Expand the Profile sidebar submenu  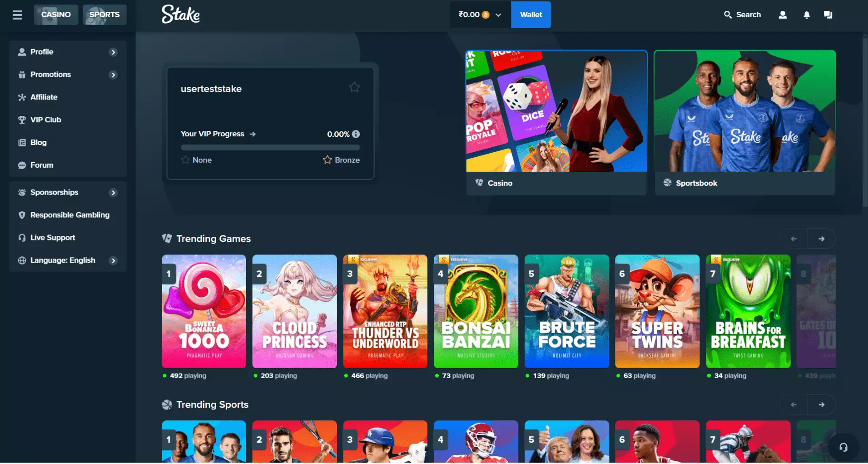(x=113, y=52)
